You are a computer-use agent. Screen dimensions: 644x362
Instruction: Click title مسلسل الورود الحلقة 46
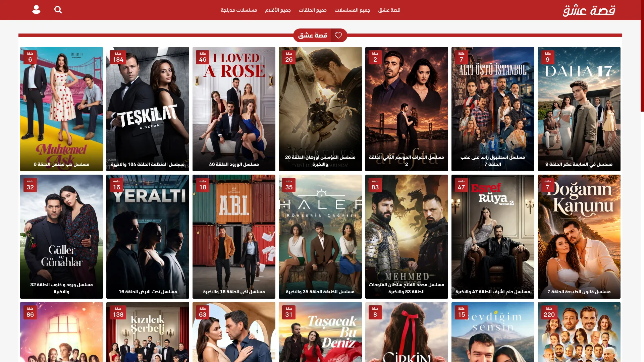click(234, 164)
